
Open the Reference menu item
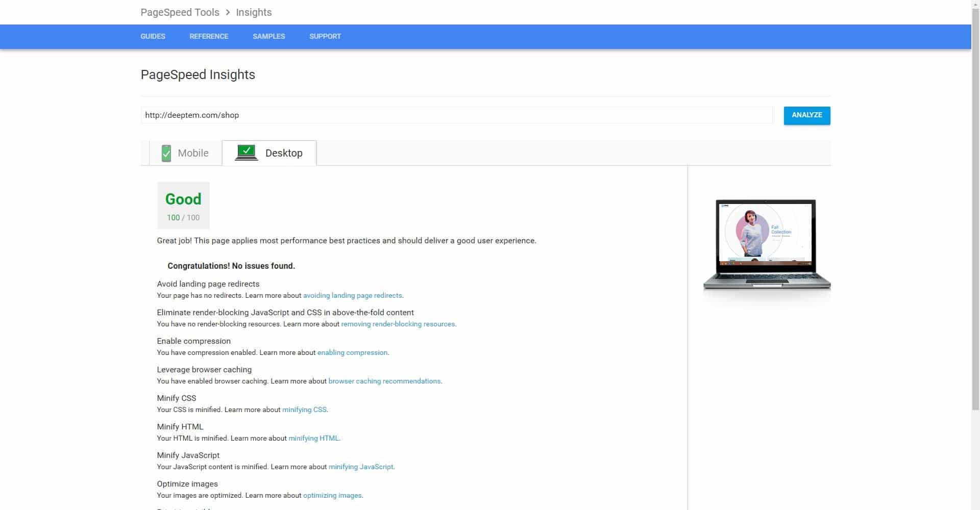[x=209, y=36]
